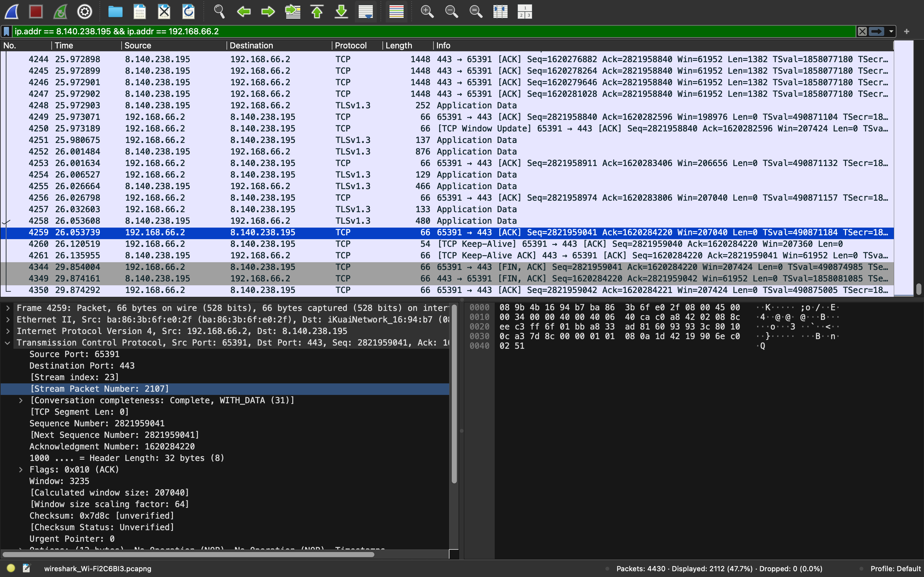Toggle auto-scroll during live capture
This screenshot has height=577, width=924.
pos(366,12)
